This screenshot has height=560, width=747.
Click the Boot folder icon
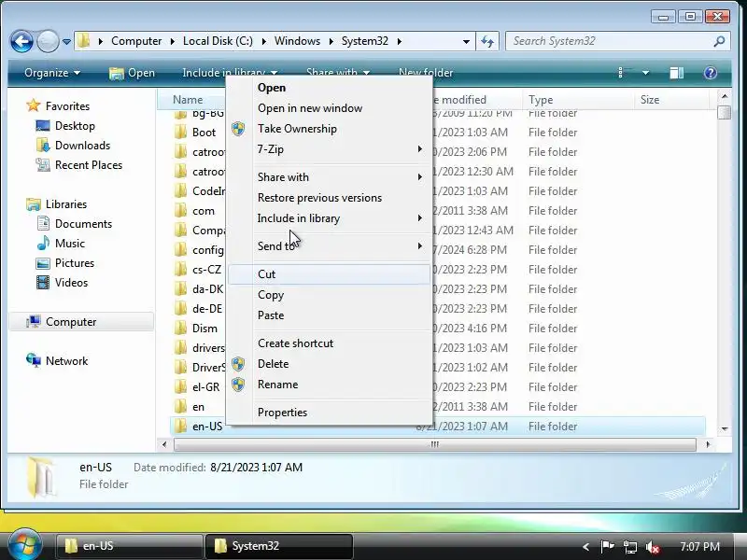click(x=180, y=132)
